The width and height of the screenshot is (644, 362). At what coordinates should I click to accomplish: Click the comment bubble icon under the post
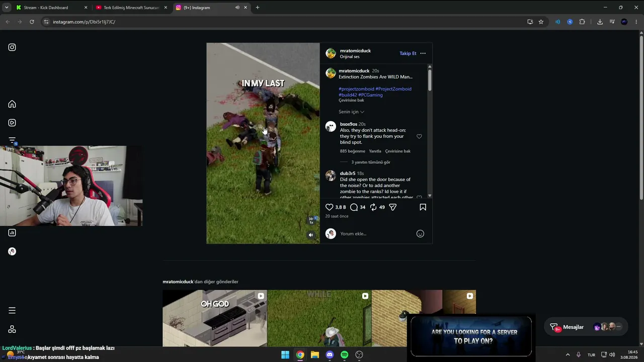click(x=354, y=207)
